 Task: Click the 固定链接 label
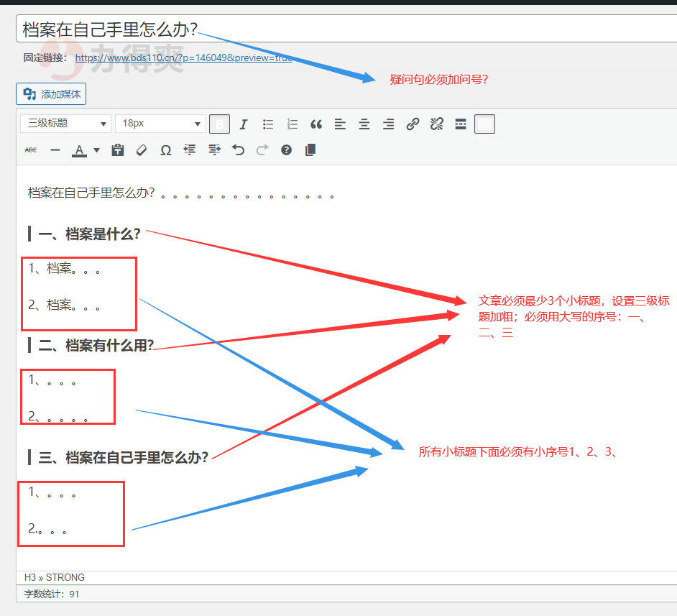point(45,58)
